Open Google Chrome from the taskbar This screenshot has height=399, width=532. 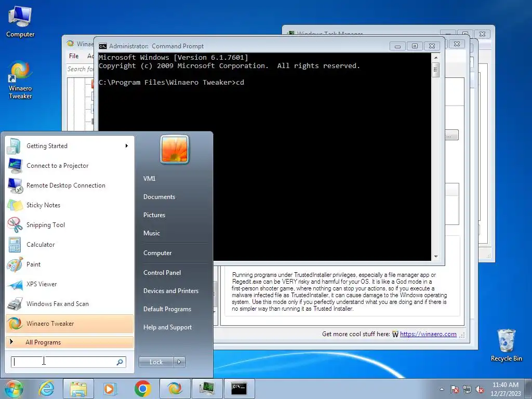tap(142, 389)
